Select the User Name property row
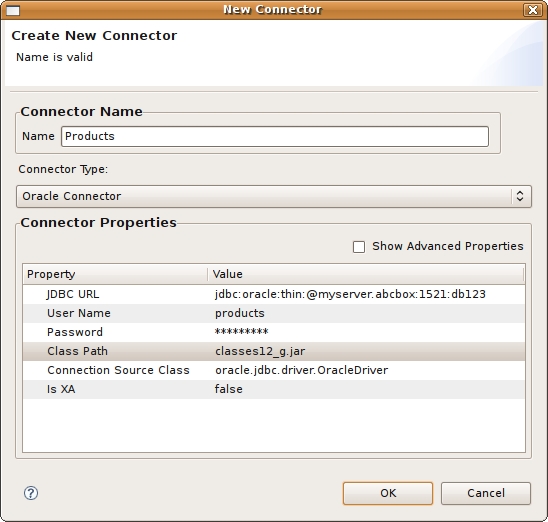Viewport: 548px width, 522px height. 274,313
